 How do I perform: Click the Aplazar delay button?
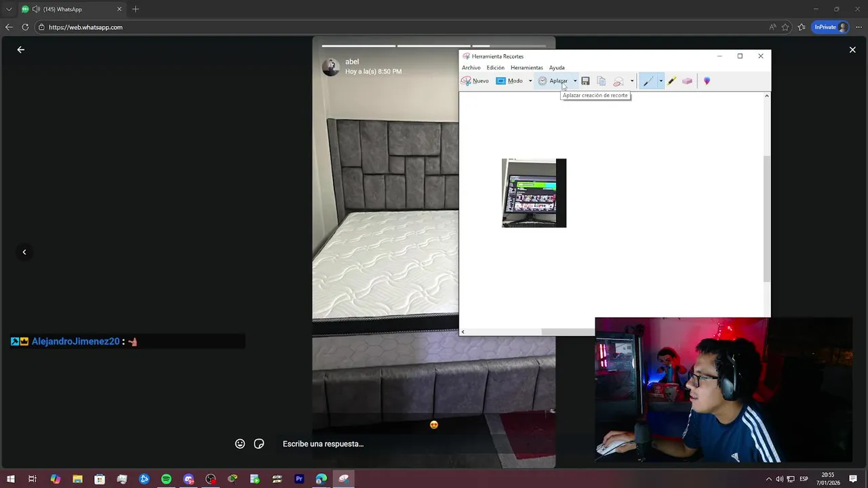(x=553, y=81)
